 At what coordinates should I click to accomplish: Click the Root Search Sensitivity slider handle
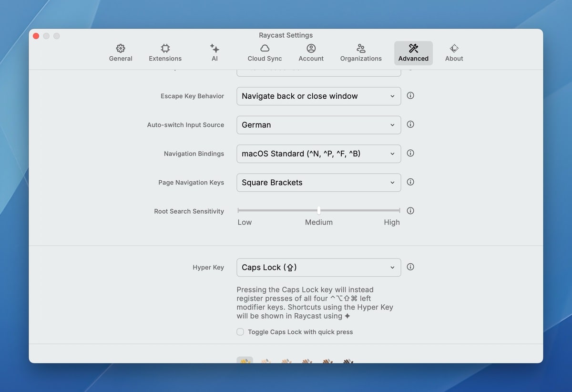coord(319,210)
